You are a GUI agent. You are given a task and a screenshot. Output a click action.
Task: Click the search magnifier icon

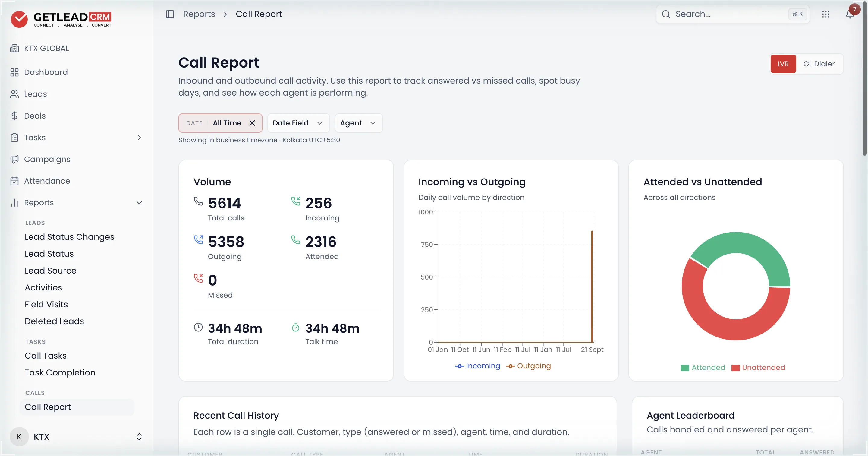coord(666,14)
